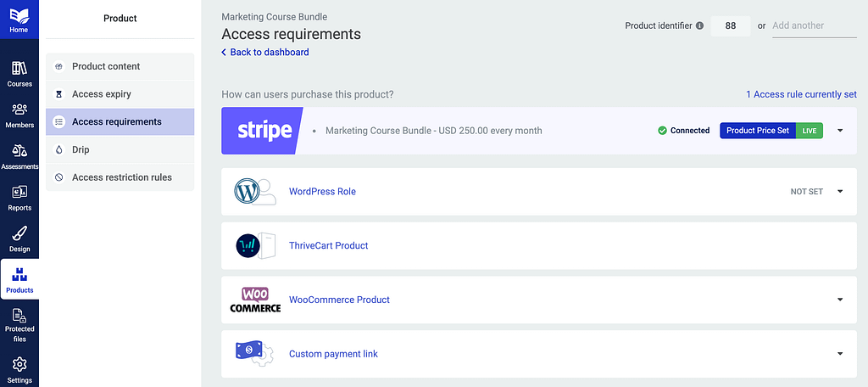Click the Add another identifier field
The width and height of the screenshot is (868, 387).
[x=815, y=25]
